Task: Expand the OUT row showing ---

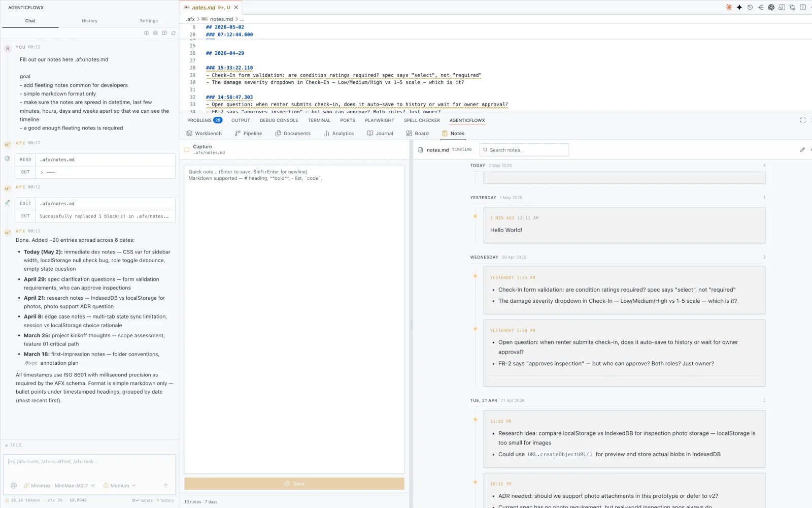Action: (95, 172)
